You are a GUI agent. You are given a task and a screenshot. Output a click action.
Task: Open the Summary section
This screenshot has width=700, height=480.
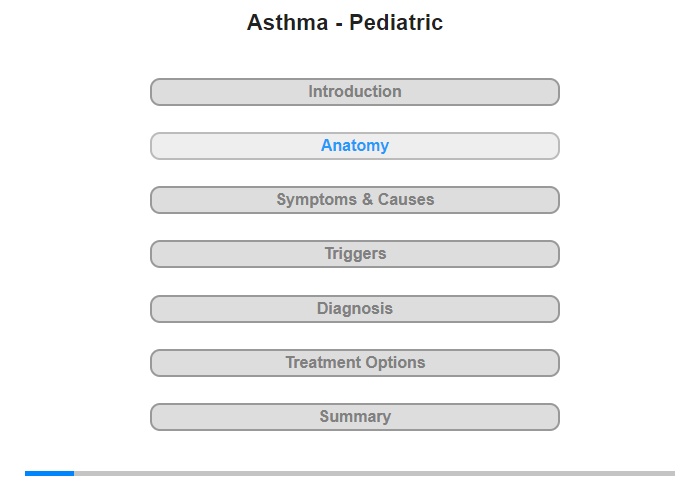(x=355, y=417)
